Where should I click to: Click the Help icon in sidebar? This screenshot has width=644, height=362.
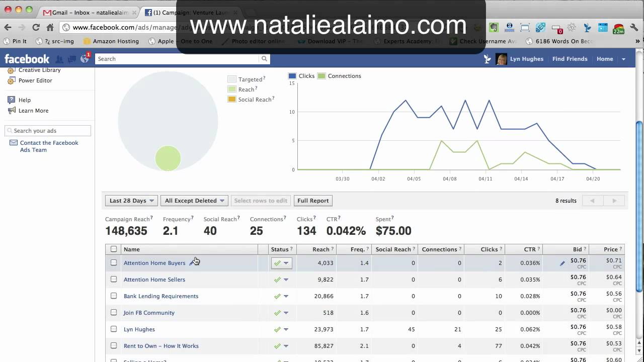coord(11,100)
